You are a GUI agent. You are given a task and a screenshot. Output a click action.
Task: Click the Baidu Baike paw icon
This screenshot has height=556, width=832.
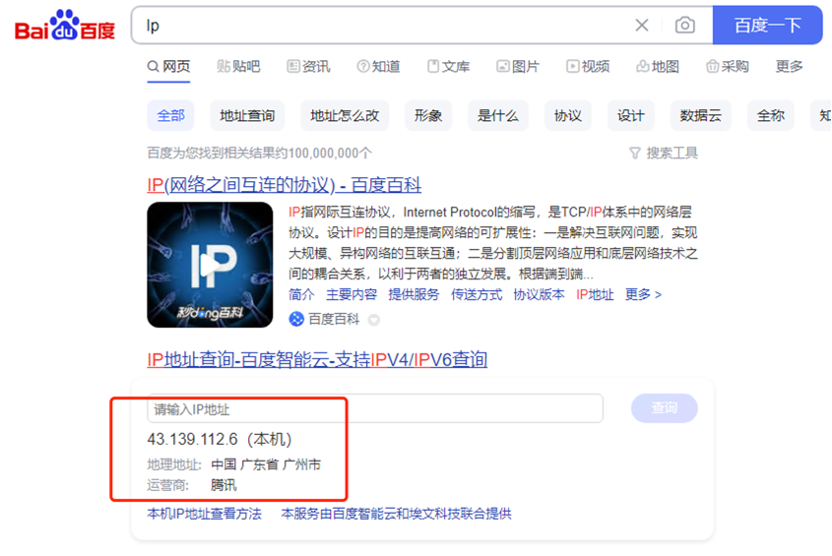(296, 319)
